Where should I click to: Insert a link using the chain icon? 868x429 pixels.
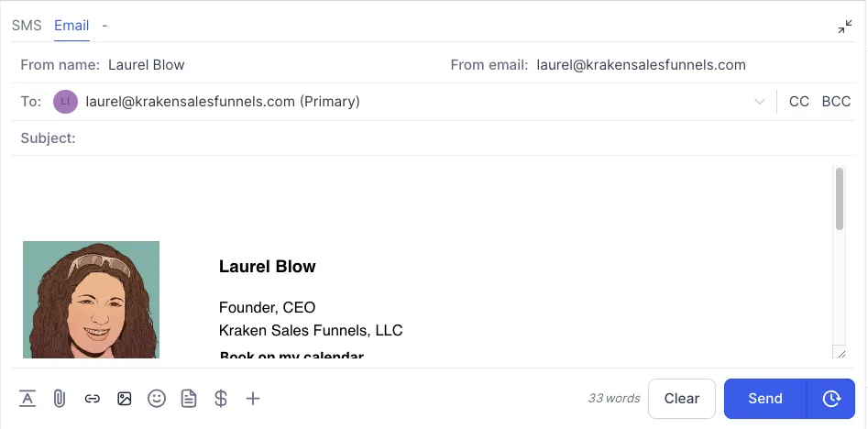pyautogui.click(x=92, y=399)
